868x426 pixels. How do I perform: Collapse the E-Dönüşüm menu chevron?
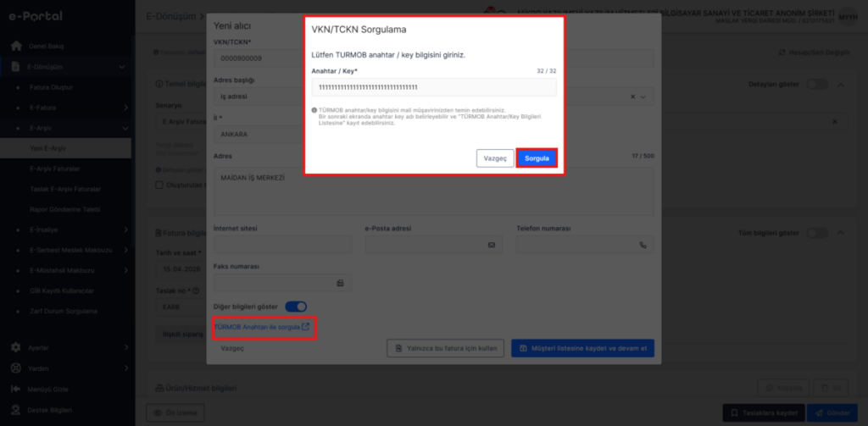point(122,67)
